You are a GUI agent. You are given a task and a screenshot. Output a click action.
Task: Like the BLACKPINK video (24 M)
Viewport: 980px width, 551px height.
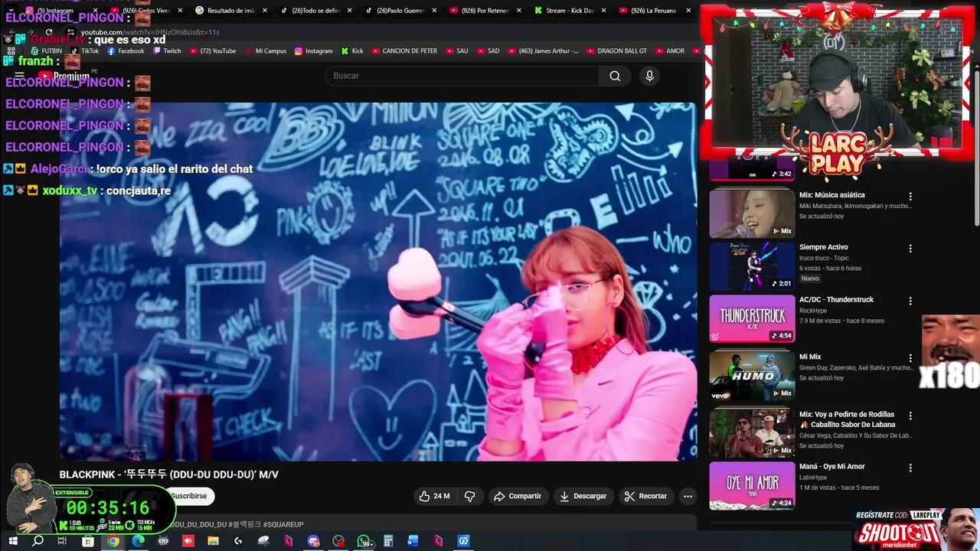(x=434, y=496)
